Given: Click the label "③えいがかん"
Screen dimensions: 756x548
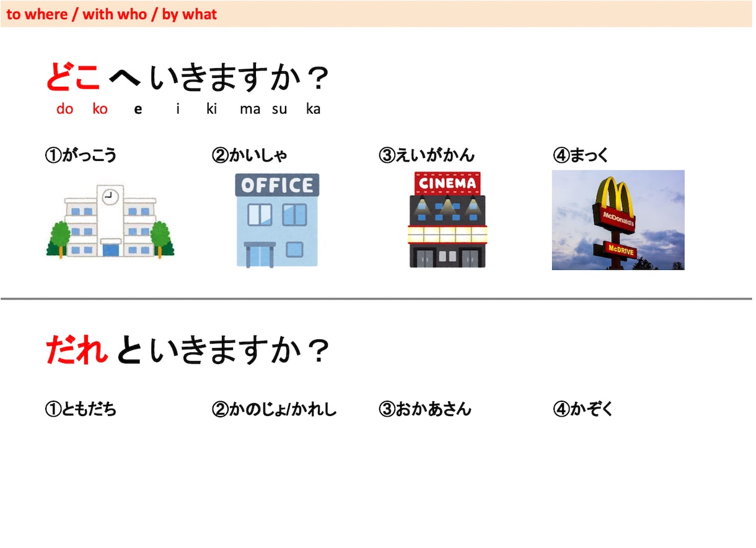Looking at the screenshot, I should [x=427, y=155].
